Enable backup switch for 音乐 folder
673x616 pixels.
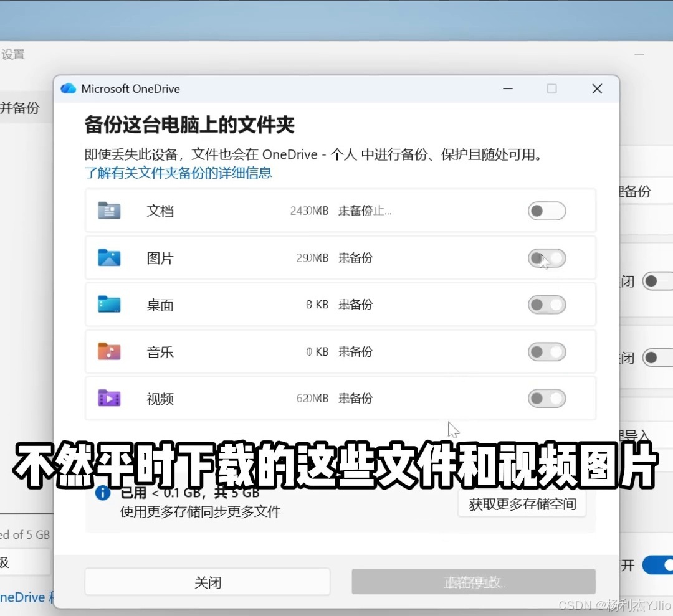coord(547,352)
